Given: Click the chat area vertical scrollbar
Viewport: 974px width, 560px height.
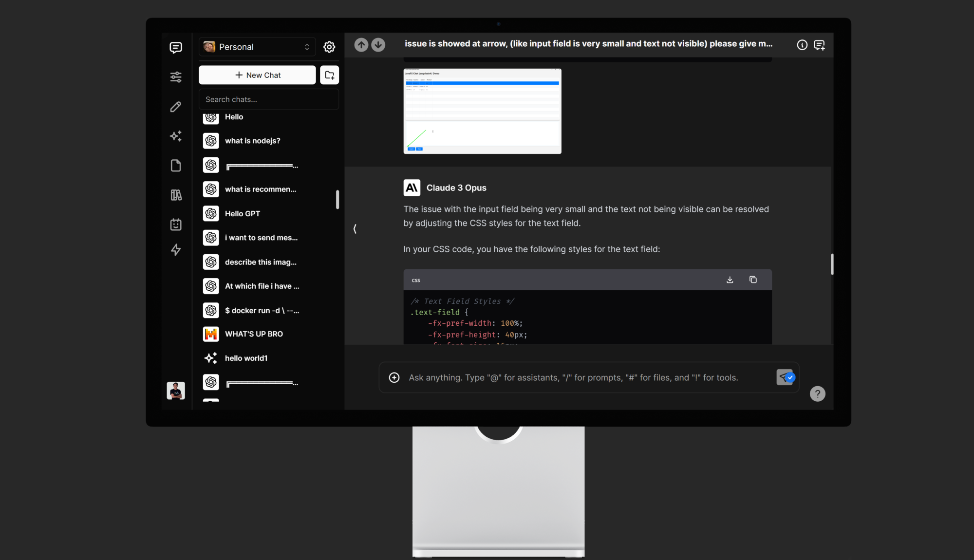Looking at the screenshot, I should click(x=832, y=264).
